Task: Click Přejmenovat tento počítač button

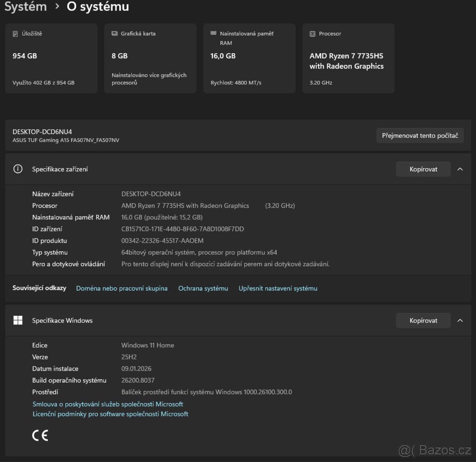Action: pos(420,136)
